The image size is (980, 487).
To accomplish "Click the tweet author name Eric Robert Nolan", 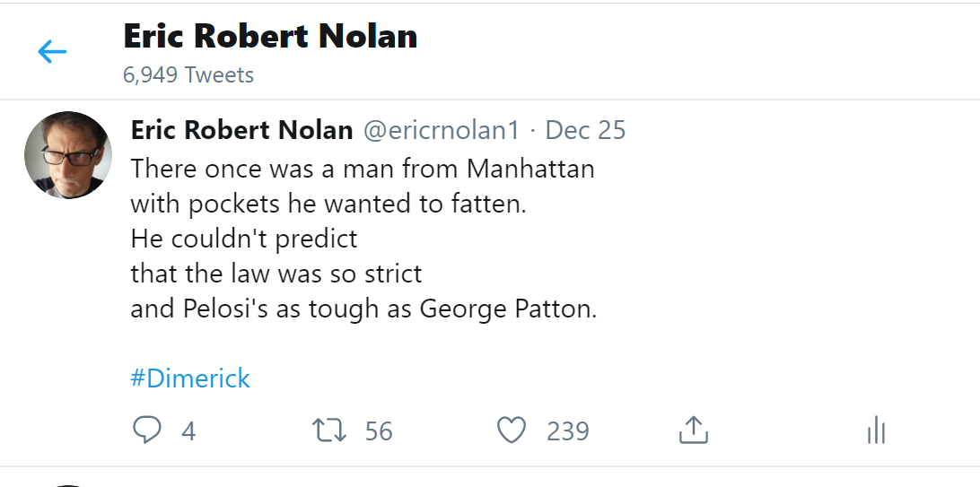I will [x=241, y=130].
